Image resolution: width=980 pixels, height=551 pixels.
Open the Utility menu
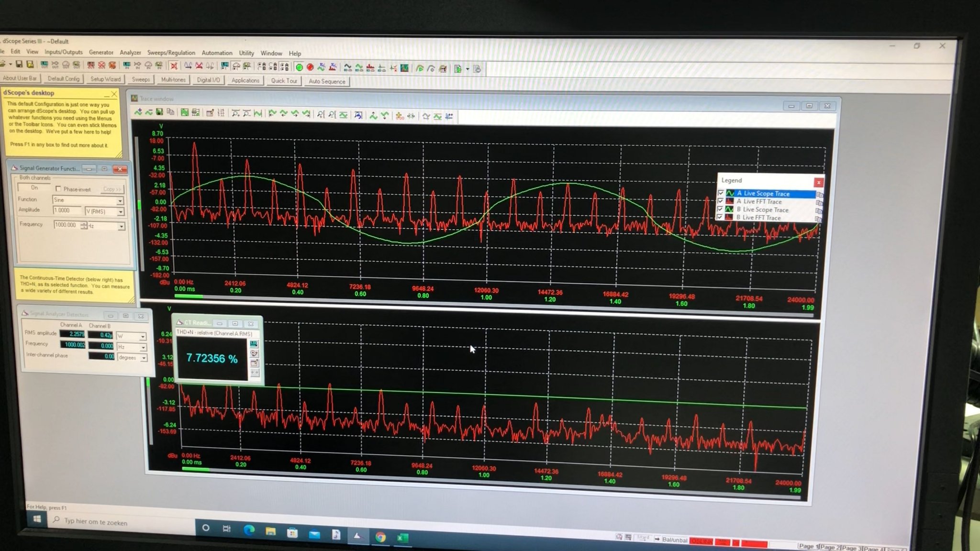246,53
